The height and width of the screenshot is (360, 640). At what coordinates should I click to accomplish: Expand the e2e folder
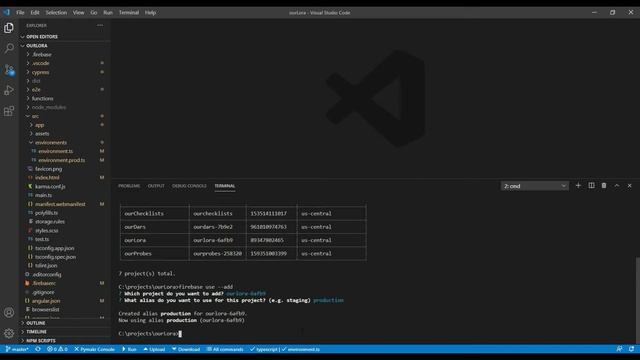[x=36, y=90]
